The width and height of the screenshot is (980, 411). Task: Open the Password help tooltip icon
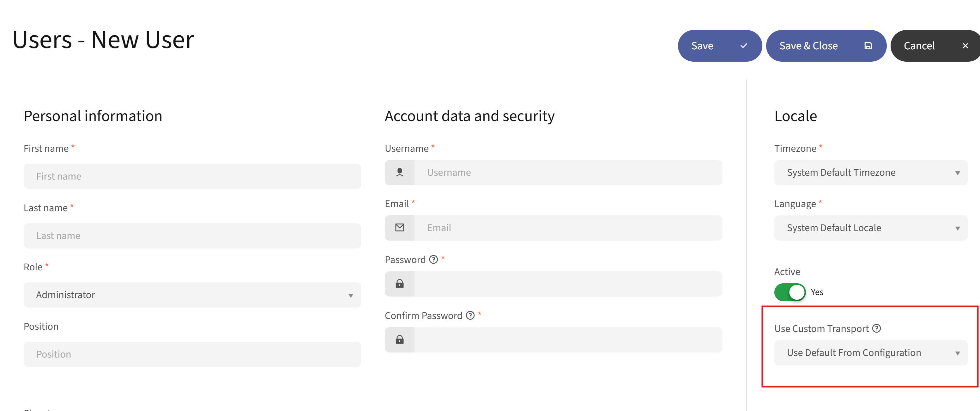[x=433, y=259]
